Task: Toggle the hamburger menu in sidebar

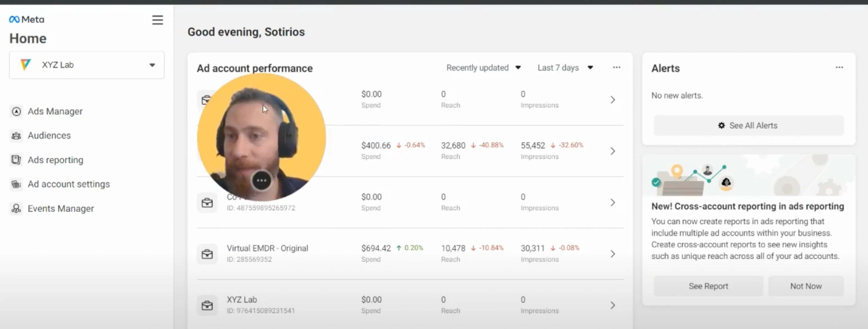Action: [157, 20]
